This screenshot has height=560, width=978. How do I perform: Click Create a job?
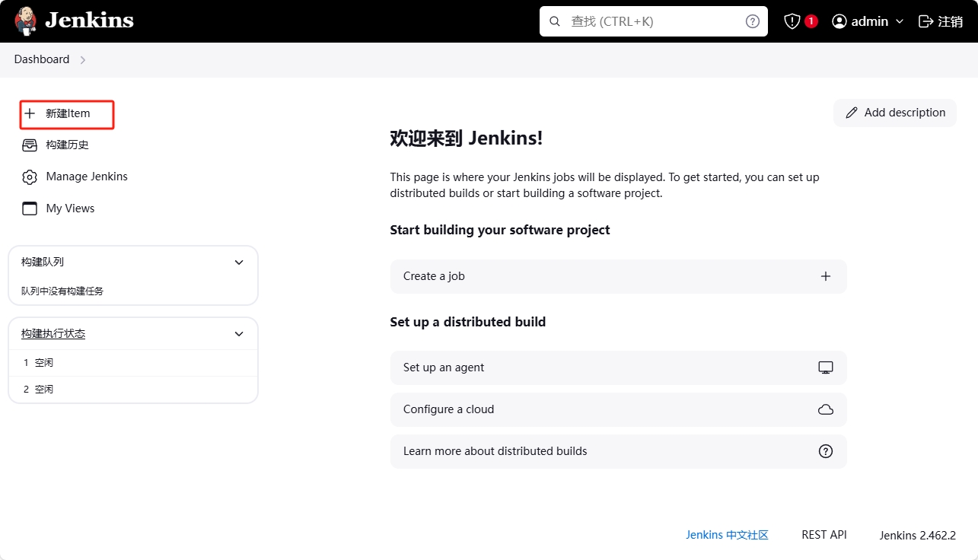pyautogui.click(x=618, y=276)
